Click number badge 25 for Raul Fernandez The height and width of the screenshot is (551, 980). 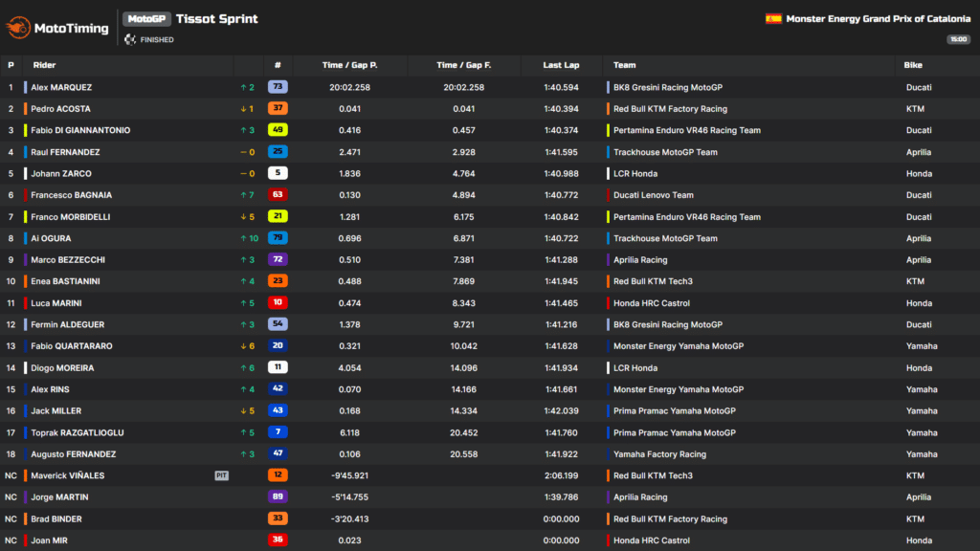click(278, 151)
